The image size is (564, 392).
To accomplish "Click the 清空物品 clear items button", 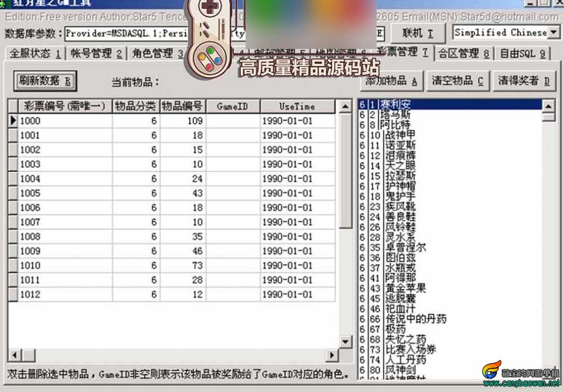I will [x=457, y=81].
